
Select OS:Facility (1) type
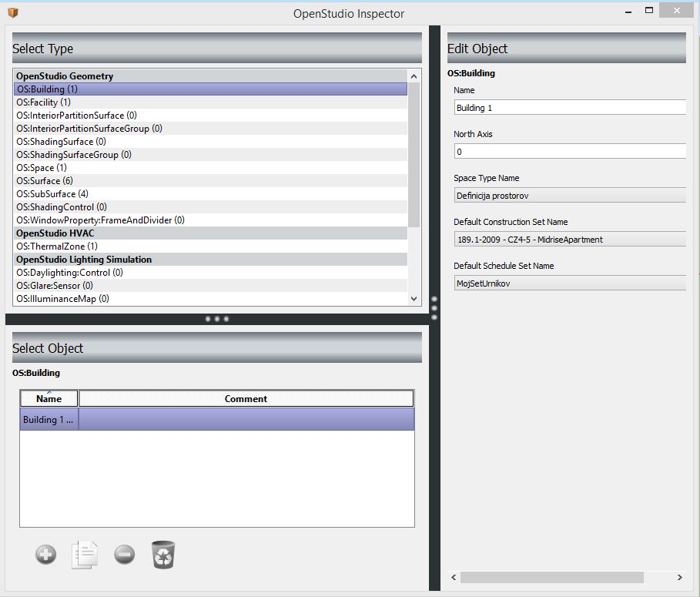[x=211, y=102]
